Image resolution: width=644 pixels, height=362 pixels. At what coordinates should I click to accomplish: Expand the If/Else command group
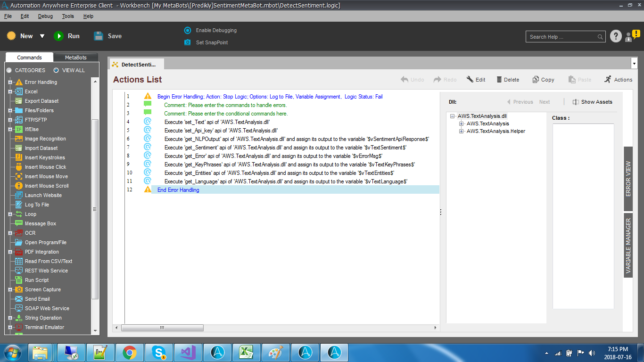pyautogui.click(x=10, y=129)
